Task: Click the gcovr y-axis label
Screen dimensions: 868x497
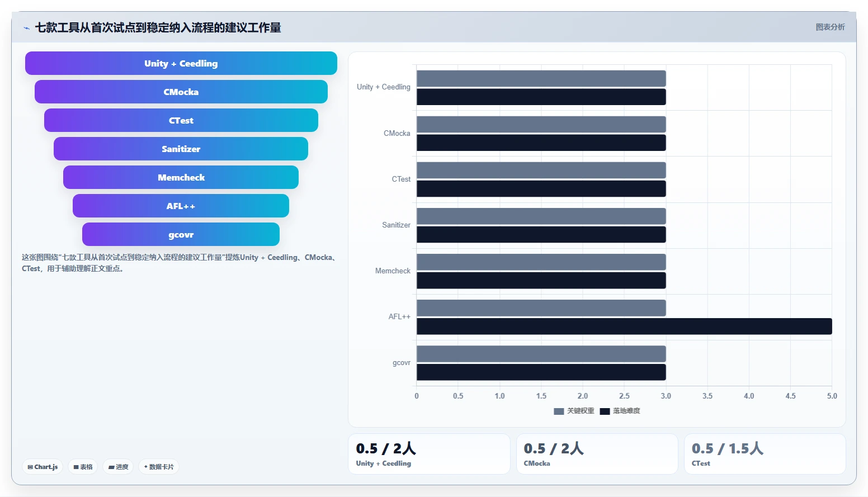Action: (402, 363)
